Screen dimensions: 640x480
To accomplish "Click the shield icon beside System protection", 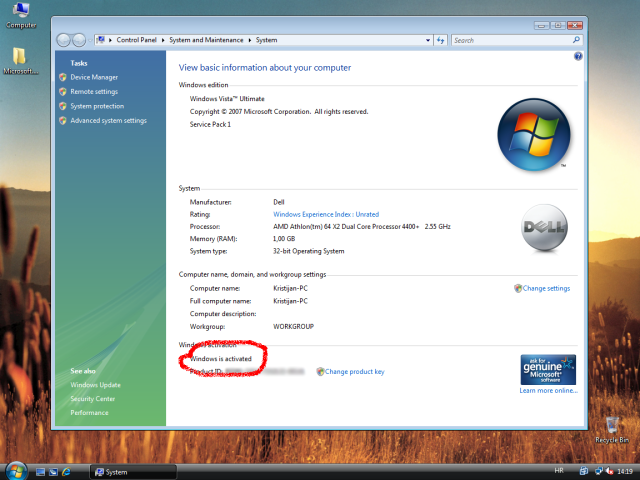I will (x=63, y=106).
